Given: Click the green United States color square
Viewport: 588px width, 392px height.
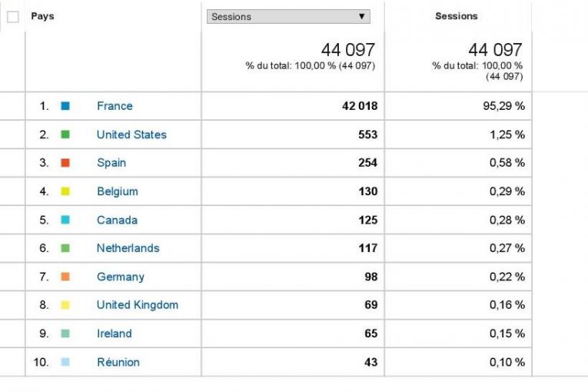Looking at the screenshot, I should pos(65,135).
